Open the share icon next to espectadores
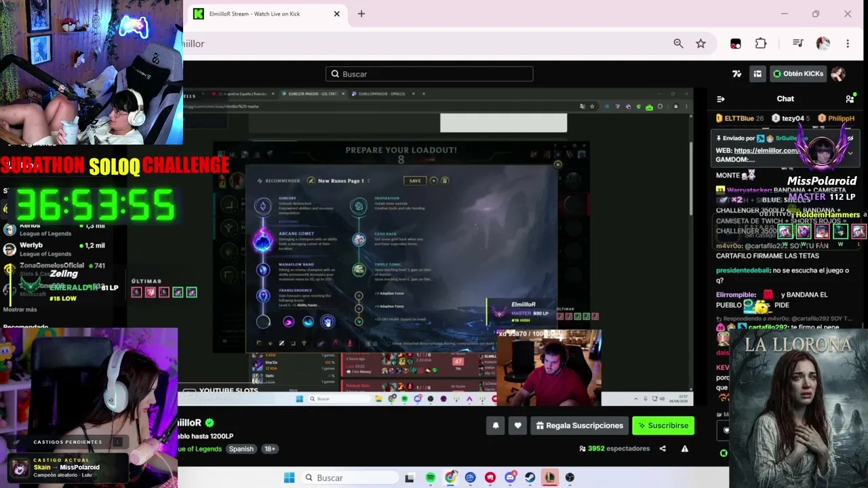The width and height of the screenshot is (868, 488). coord(663,449)
